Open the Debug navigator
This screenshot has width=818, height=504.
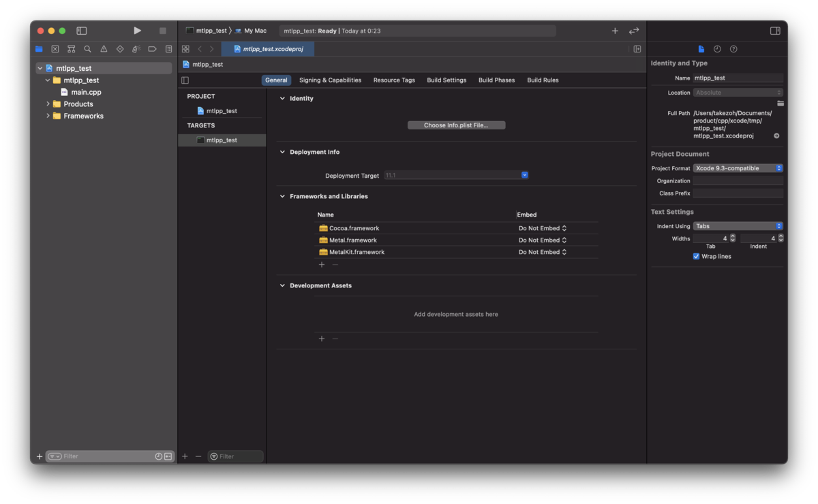pyautogui.click(x=136, y=49)
